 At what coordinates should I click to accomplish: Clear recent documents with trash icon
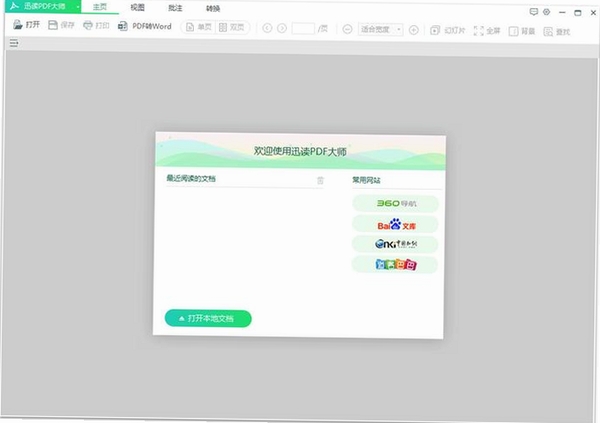pos(320,180)
